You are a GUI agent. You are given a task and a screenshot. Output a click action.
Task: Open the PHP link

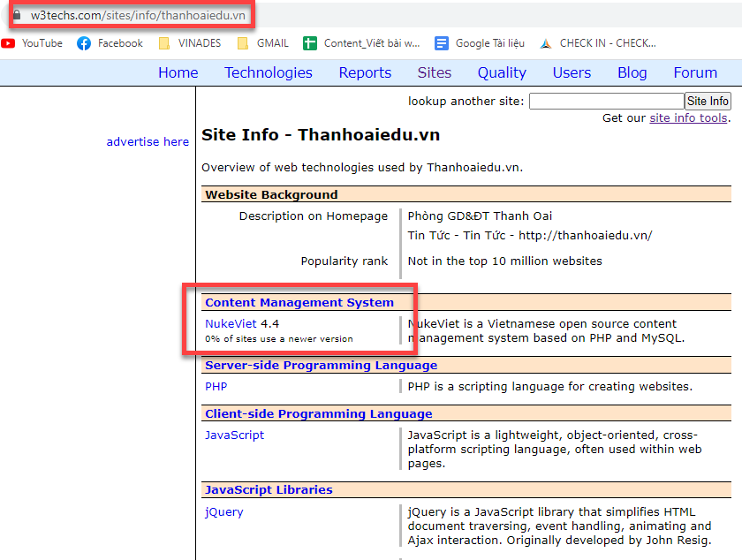[x=216, y=386]
